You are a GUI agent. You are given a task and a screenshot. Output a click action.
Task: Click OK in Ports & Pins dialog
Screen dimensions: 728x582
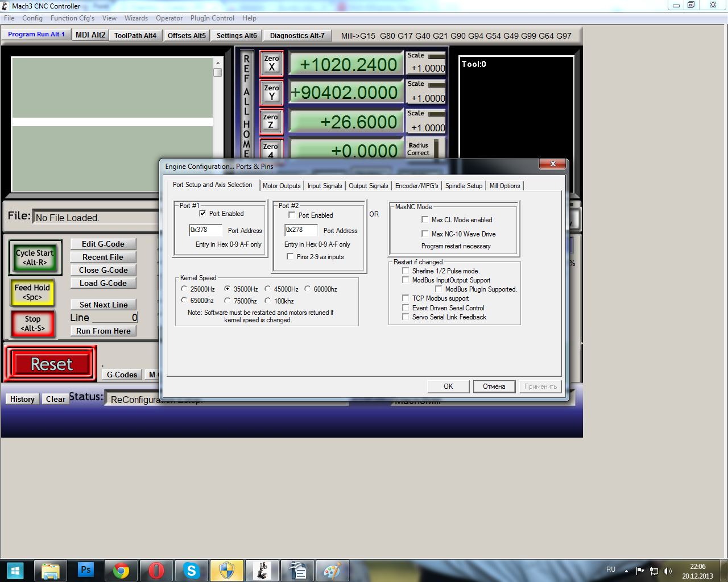point(448,386)
